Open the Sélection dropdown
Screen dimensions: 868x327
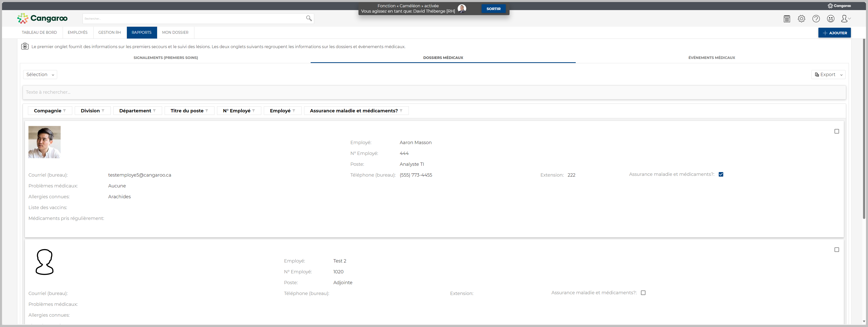[40, 75]
